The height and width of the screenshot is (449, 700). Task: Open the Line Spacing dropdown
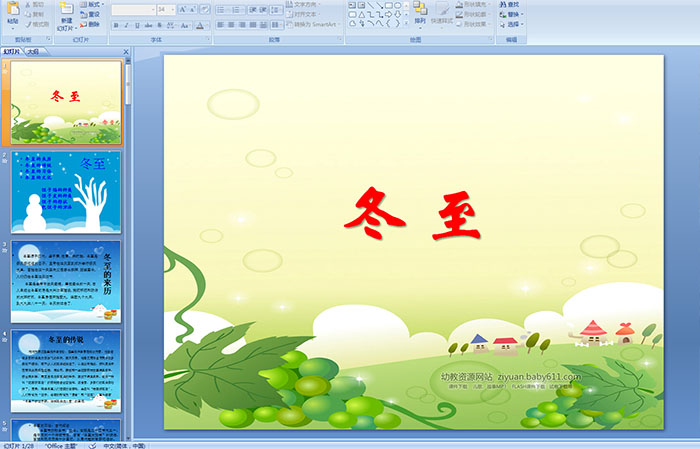click(x=276, y=10)
